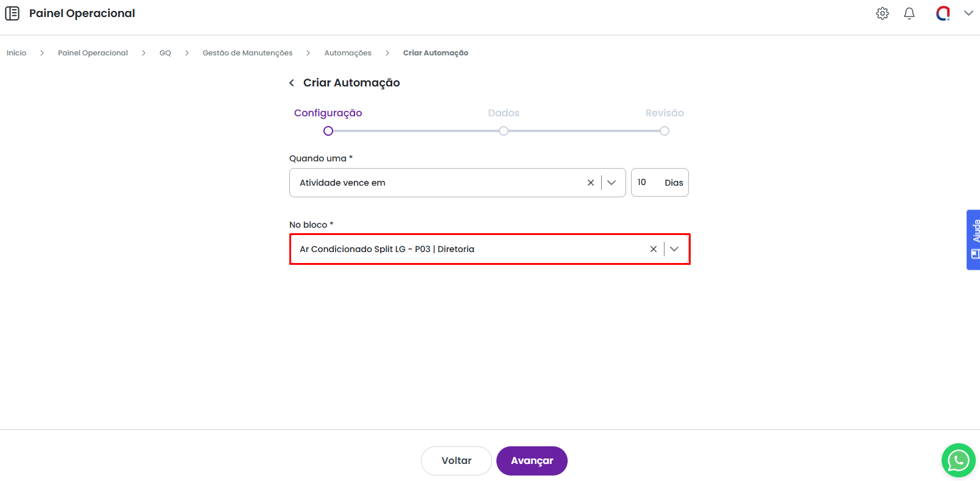Toggle the sidebar menu icon
Viewport: 980px width, 481px height.
point(12,13)
